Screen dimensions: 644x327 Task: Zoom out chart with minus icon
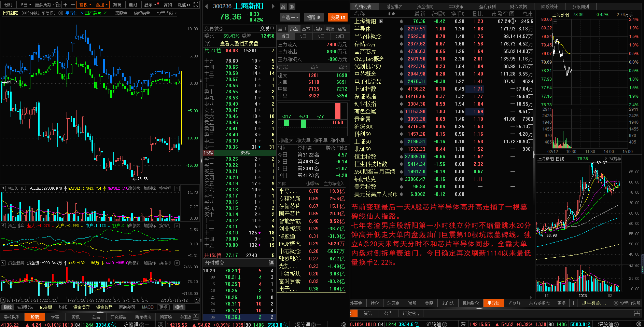click(x=73, y=5)
